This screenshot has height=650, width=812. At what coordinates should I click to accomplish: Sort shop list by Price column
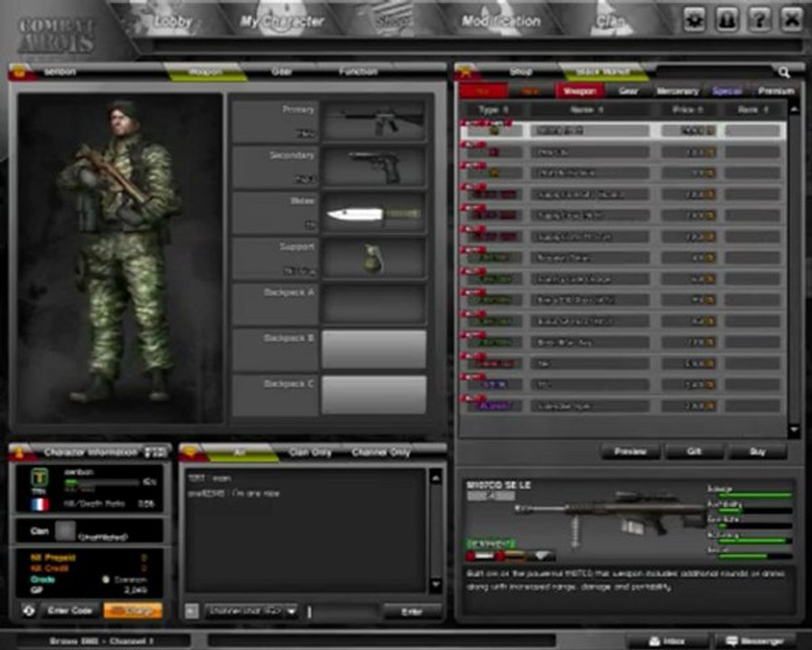point(687,110)
